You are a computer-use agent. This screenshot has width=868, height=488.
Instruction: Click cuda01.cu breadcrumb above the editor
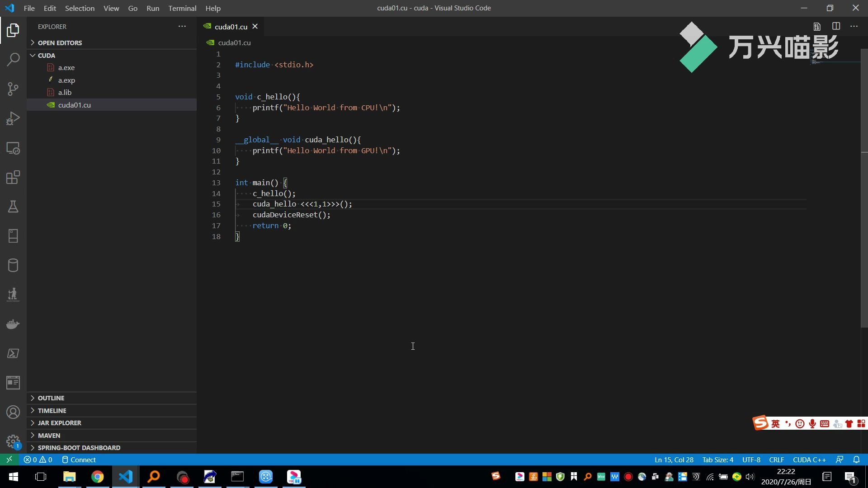(x=234, y=42)
